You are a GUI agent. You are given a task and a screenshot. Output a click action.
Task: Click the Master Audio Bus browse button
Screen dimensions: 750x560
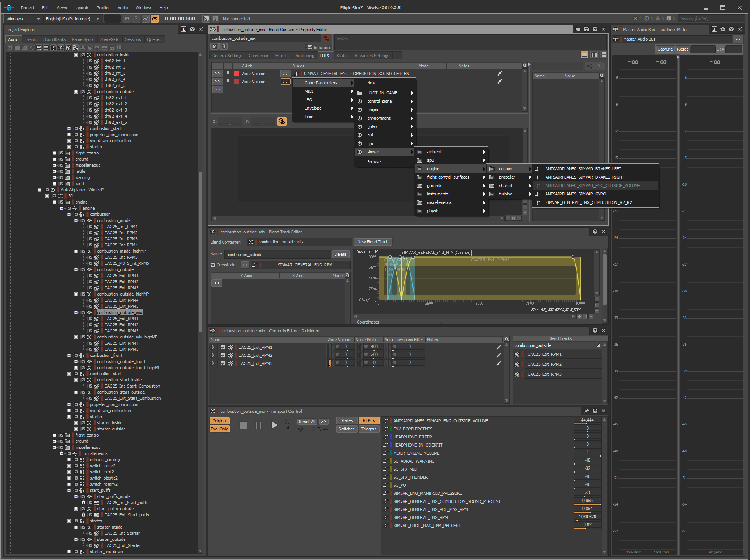tap(738, 39)
